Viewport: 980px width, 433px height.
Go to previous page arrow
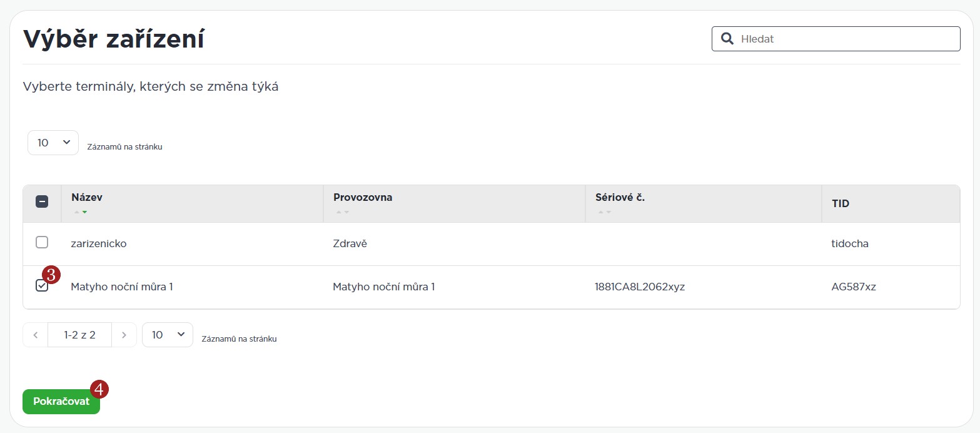tap(36, 335)
